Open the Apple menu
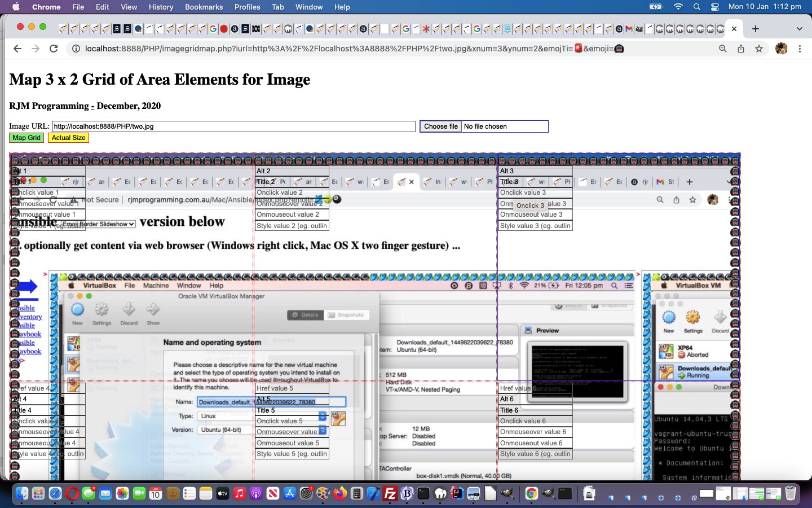The width and height of the screenshot is (812, 508). click(x=16, y=7)
